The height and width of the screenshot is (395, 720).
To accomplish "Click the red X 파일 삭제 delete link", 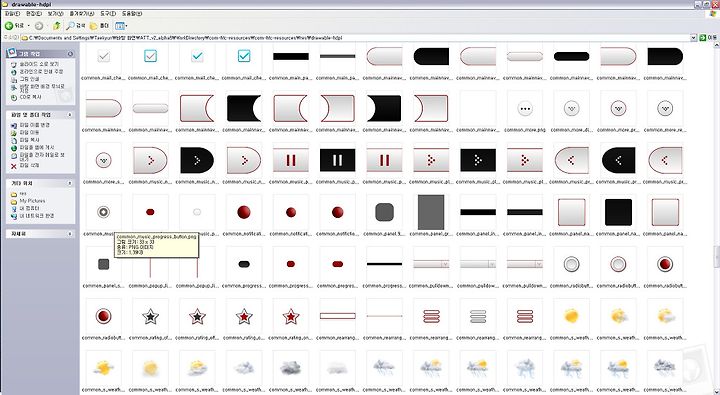I will tap(25, 166).
